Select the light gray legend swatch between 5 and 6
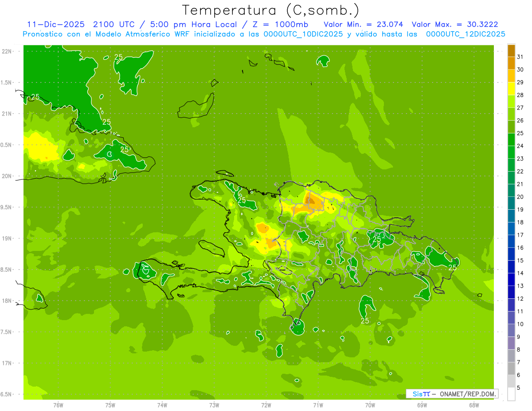The height and width of the screenshot is (411, 532). 511,381
